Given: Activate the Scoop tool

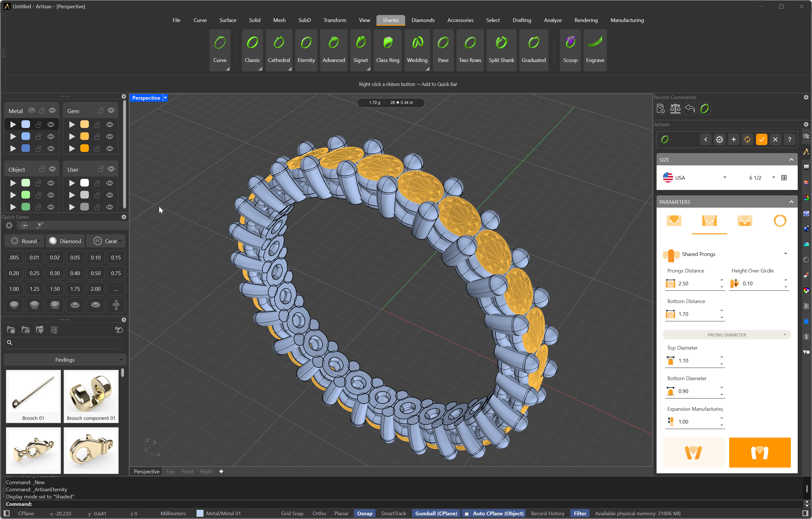Looking at the screenshot, I should click(x=570, y=50).
